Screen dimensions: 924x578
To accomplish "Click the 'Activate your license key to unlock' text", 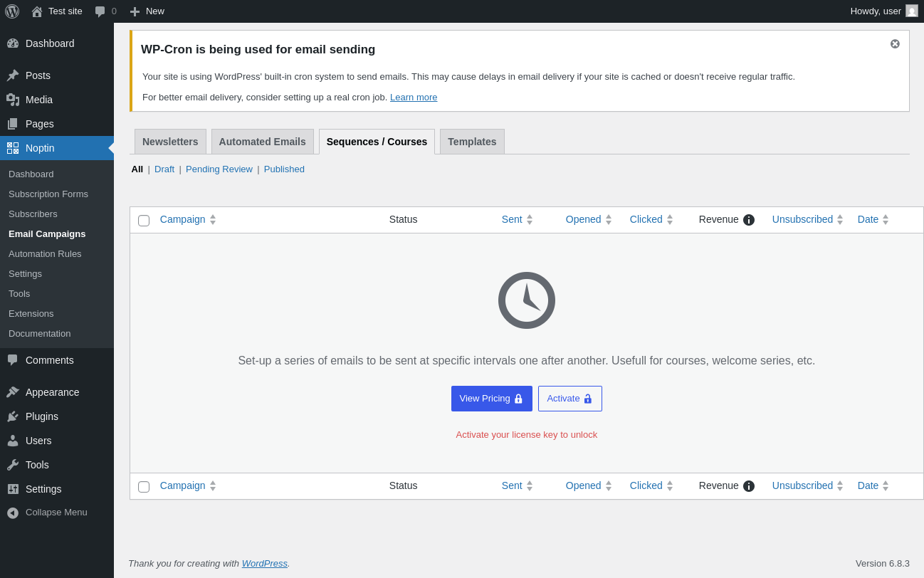I will pos(527,435).
